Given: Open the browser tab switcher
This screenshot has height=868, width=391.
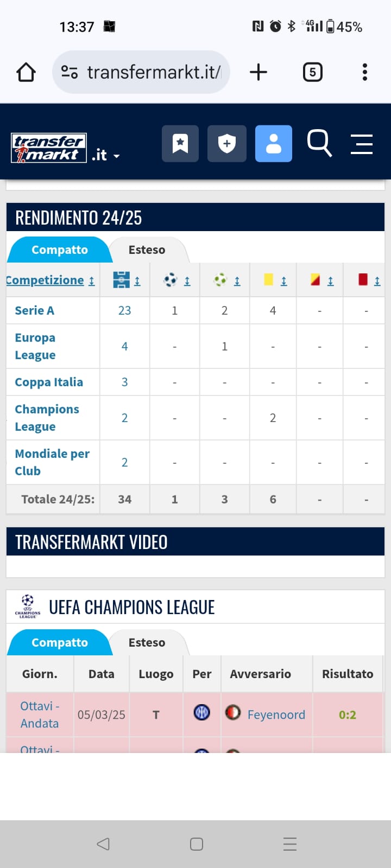Looking at the screenshot, I should [312, 72].
